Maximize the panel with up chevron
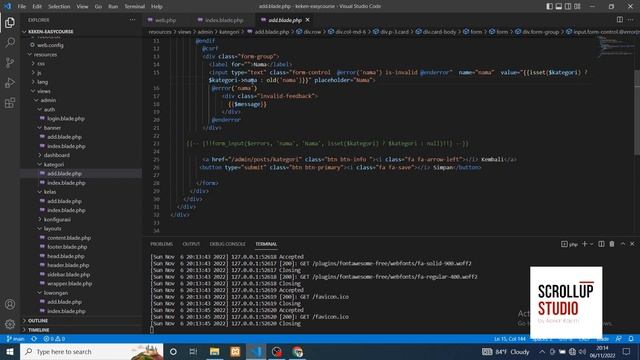The width and height of the screenshot is (640, 360). click(x=623, y=244)
